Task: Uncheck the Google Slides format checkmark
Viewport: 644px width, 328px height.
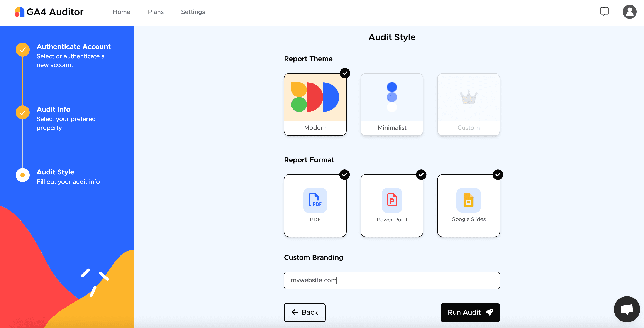Action: [x=498, y=174]
